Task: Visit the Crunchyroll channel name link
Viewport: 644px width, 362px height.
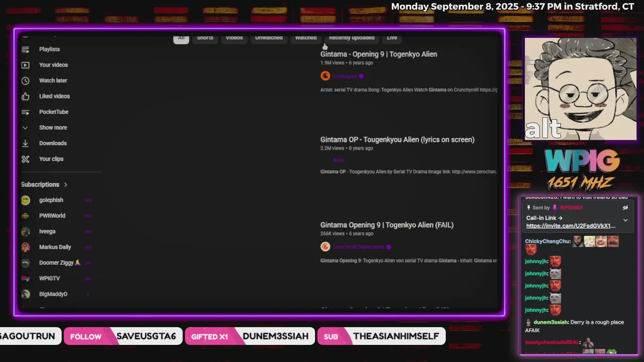Action: click(x=345, y=76)
